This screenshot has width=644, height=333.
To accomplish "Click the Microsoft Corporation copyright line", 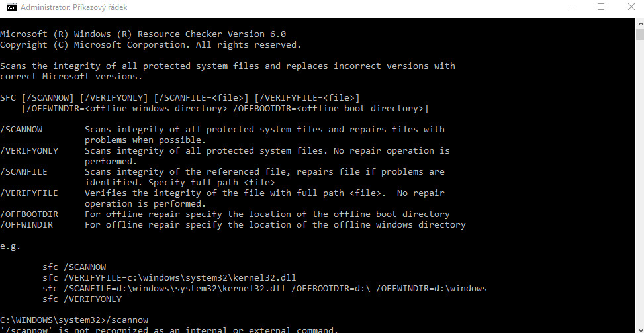I will pos(151,45).
